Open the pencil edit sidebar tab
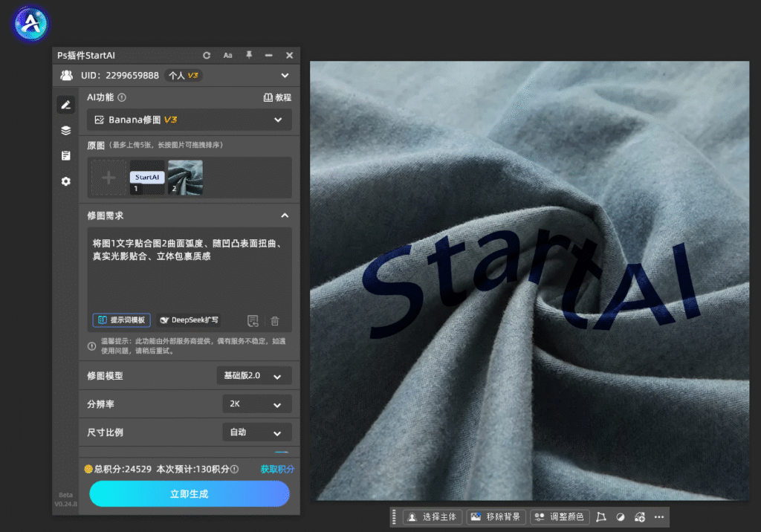The width and height of the screenshot is (761, 532). pyautogui.click(x=66, y=105)
